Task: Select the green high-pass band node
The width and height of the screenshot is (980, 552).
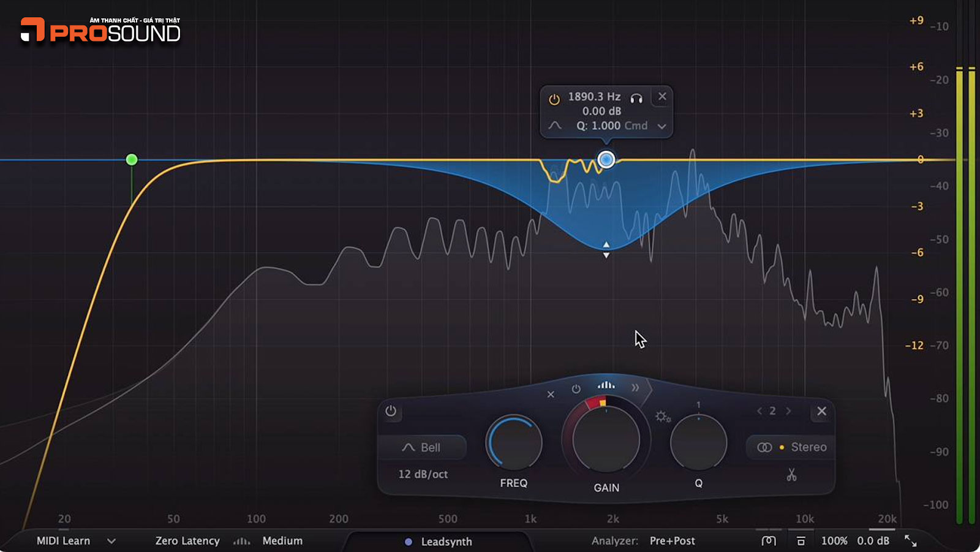Action: pyautogui.click(x=132, y=160)
